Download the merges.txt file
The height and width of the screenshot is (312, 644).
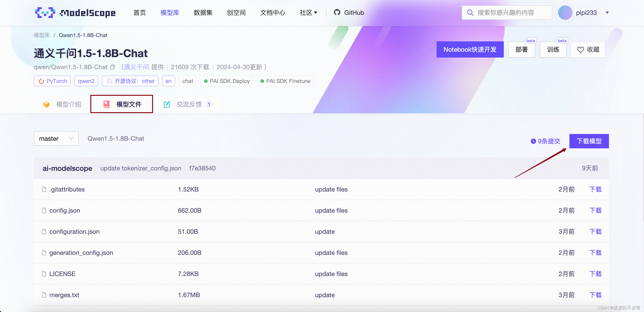[x=595, y=295]
